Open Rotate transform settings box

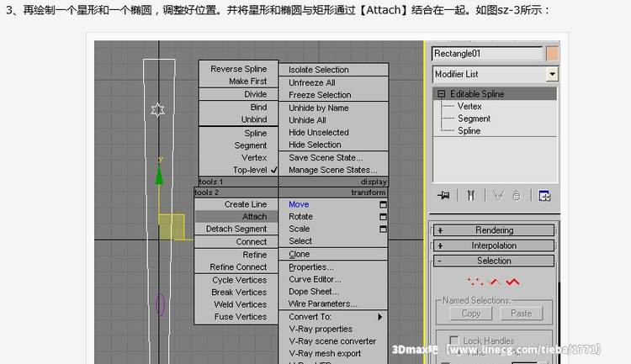click(383, 217)
